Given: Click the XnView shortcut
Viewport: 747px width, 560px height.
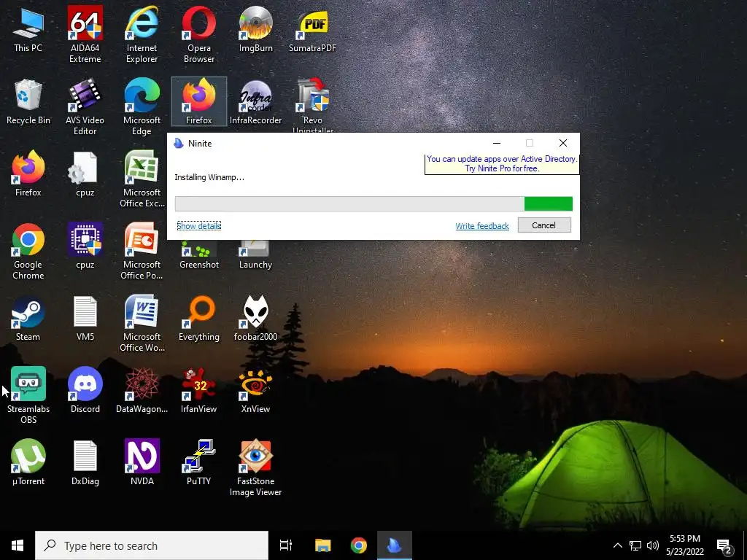Looking at the screenshot, I should [x=256, y=391].
